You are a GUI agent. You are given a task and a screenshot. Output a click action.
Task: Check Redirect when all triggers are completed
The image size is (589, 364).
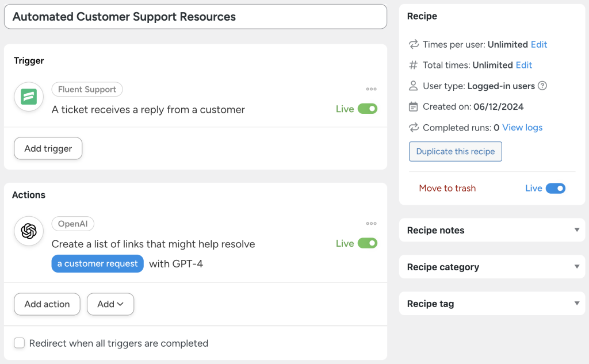pyautogui.click(x=19, y=343)
